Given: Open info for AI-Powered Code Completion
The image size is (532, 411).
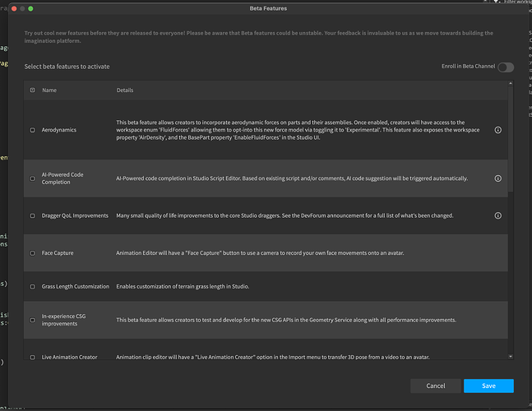Looking at the screenshot, I should (x=498, y=178).
